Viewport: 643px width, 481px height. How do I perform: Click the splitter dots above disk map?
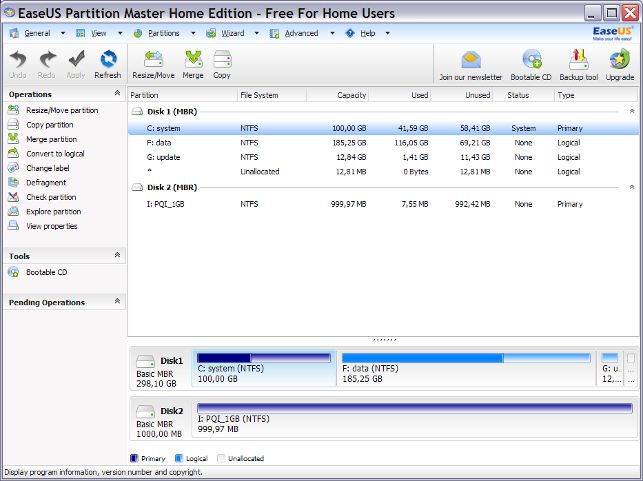pyautogui.click(x=384, y=340)
